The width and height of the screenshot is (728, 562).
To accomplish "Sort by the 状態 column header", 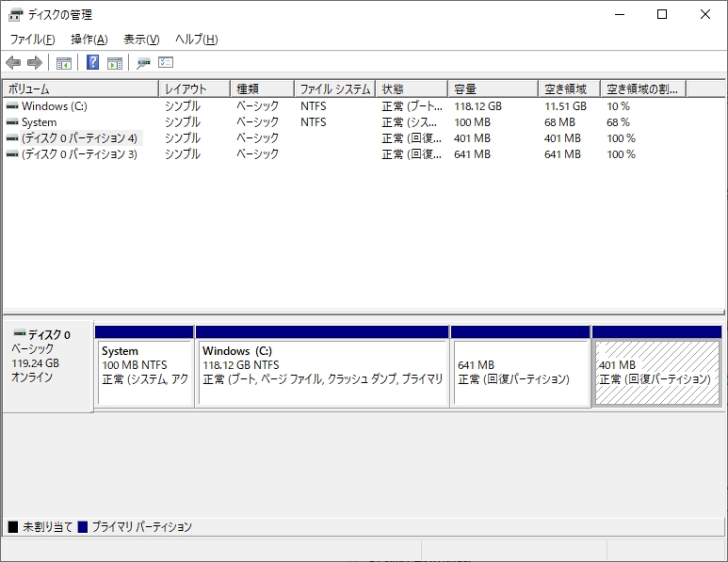I will [x=412, y=88].
